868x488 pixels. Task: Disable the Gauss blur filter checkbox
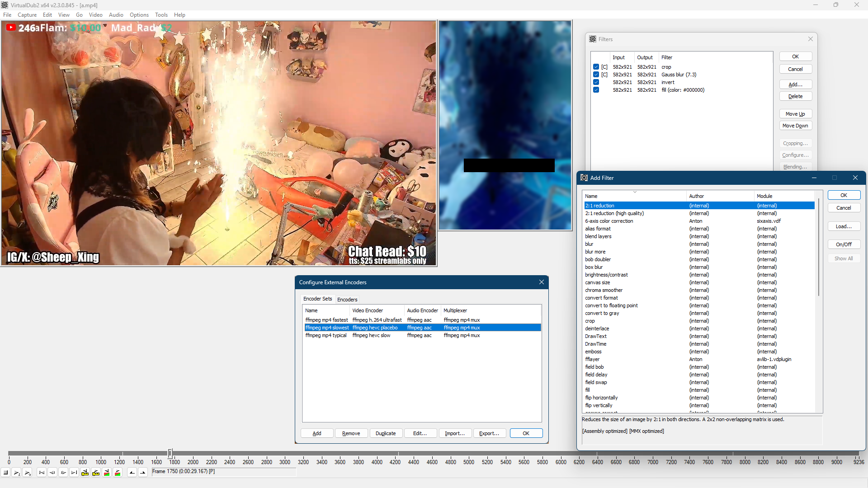coord(596,75)
